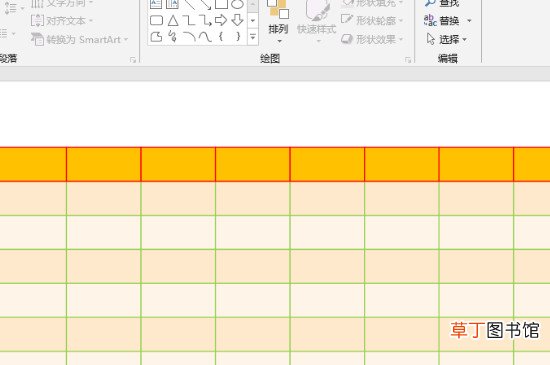Open 形状效果 shape effects menu

click(372, 39)
